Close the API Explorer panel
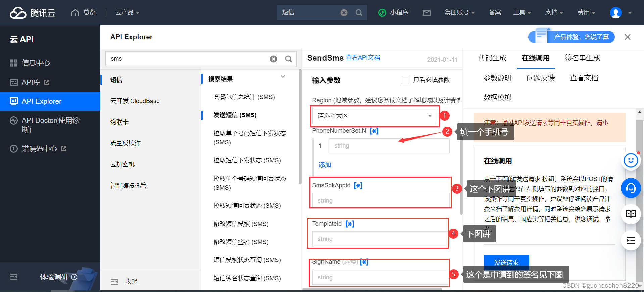This screenshot has width=644, height=292. [627, 37]
